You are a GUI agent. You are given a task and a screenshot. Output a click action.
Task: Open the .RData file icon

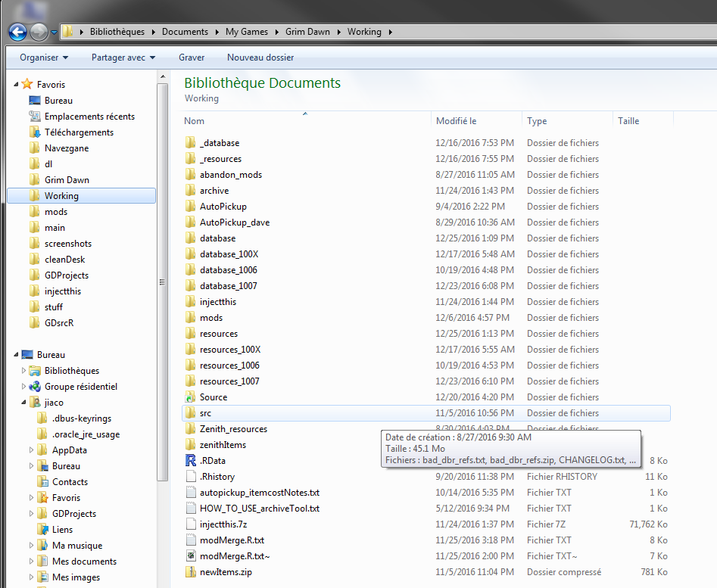click(x=191, y=461)
